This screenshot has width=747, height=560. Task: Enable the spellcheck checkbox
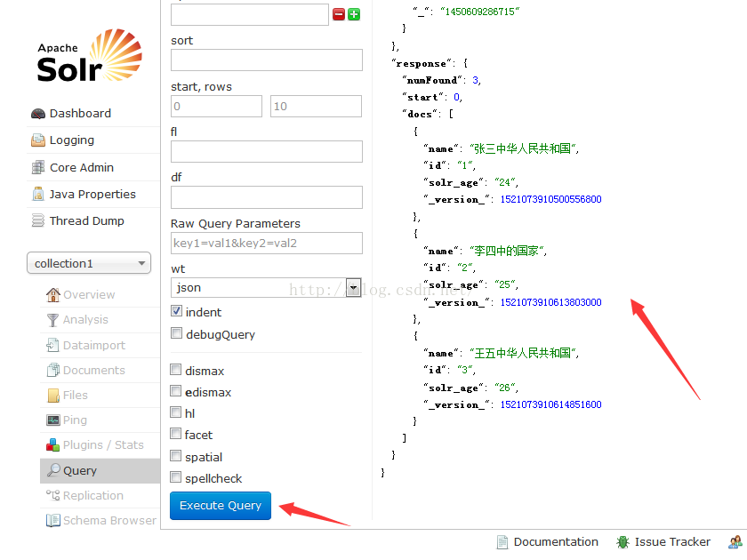pyautogui.click(x=176, y=477)
